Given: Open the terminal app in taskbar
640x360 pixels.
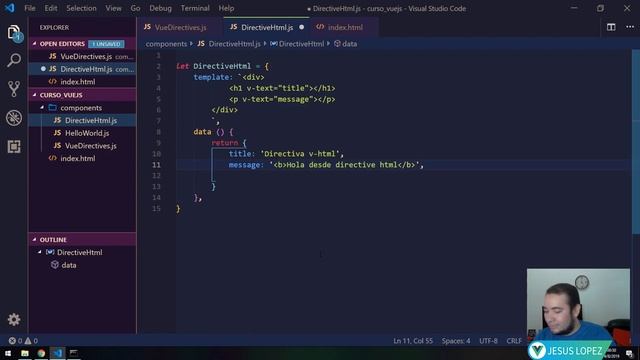Looking at the screenshot, I should (x=73, y=353).
